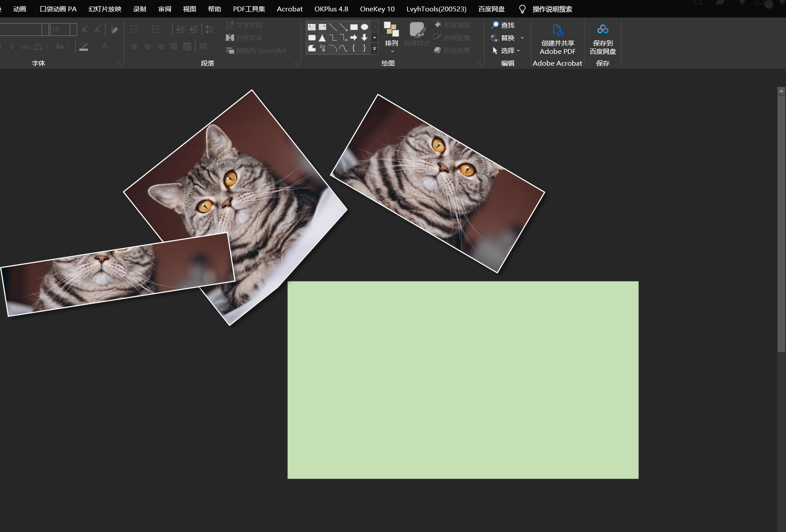Toggle justified text alignment
Viewport: 786px width, 532px height.
coord(174,46)
